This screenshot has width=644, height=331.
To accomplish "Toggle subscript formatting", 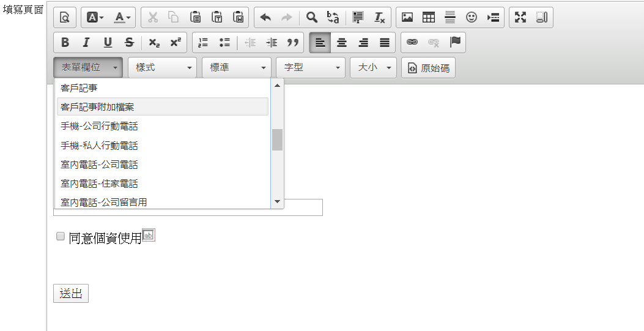I will [x=154, y=42].
